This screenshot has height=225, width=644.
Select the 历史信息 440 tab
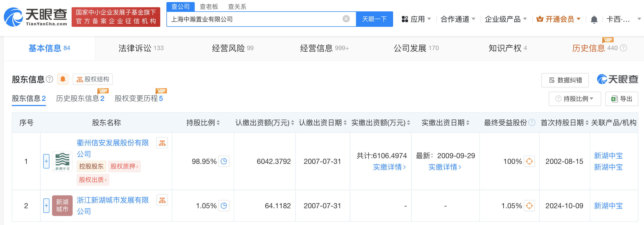[595, 48]
